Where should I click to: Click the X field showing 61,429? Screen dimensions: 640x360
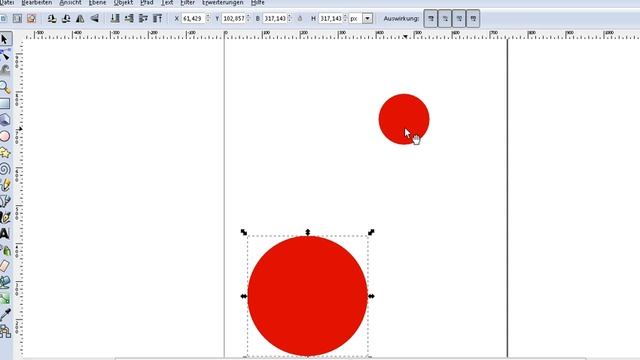[193, 18]
